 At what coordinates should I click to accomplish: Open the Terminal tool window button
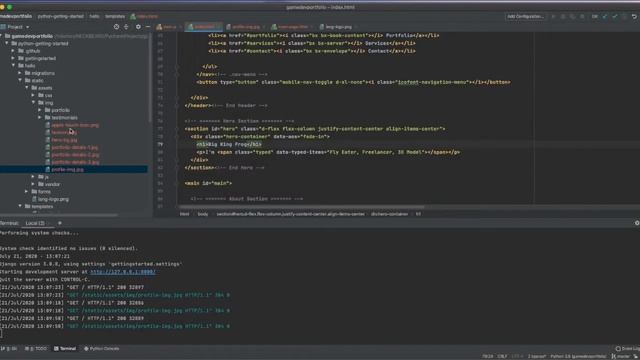[x=65, y=349]
